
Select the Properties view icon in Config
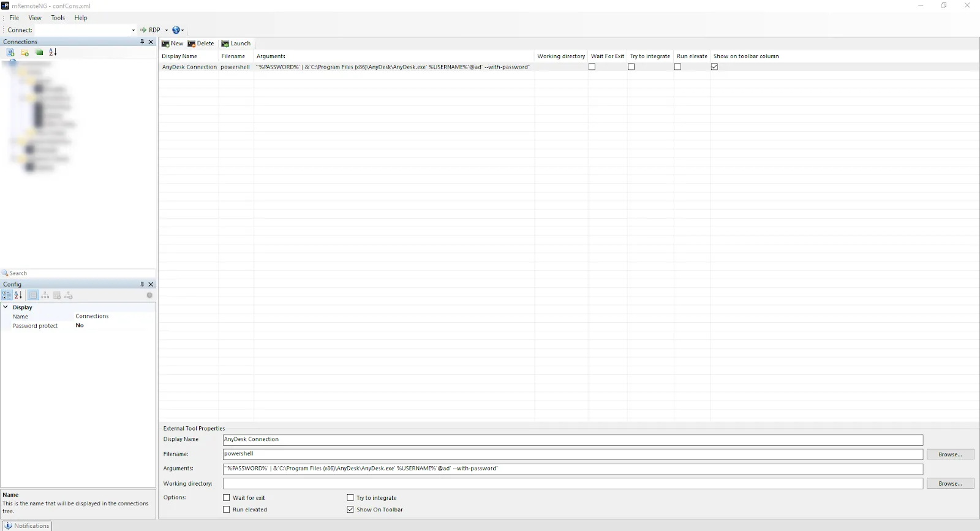(x=33, y=295)
